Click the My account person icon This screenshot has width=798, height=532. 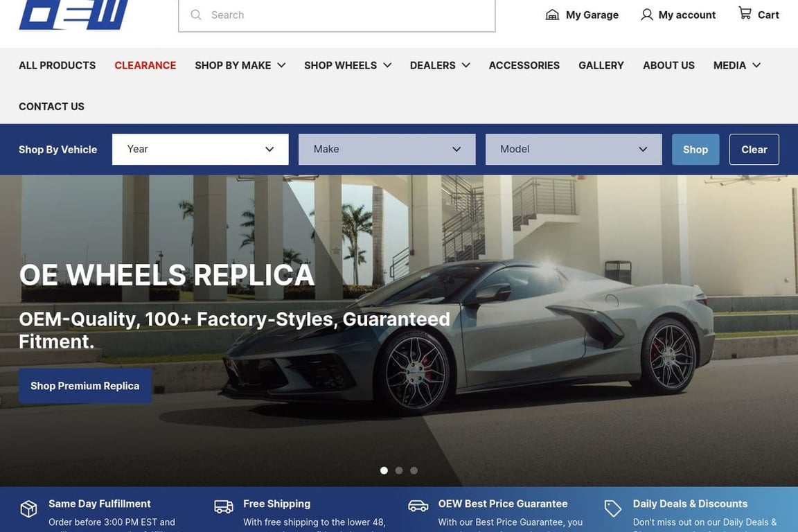pos(647,15)
